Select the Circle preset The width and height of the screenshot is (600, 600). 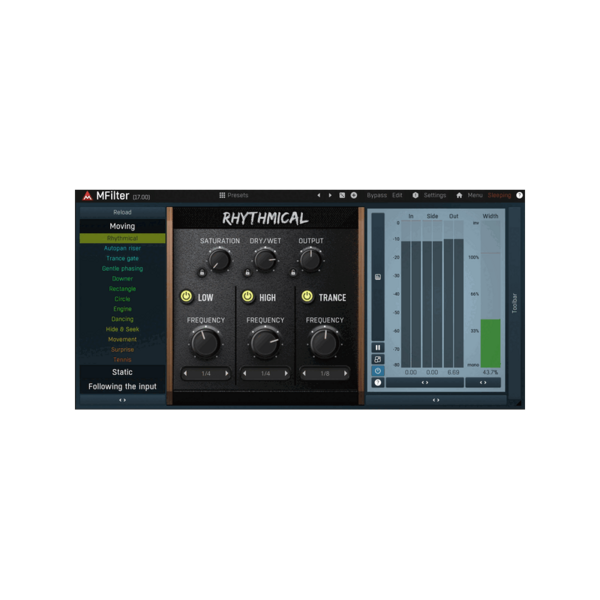(122, 299)
